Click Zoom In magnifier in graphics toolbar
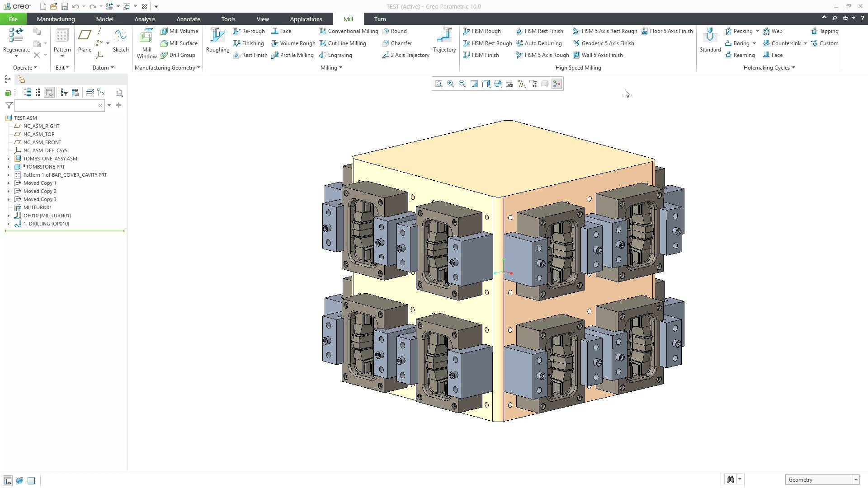 451,84
